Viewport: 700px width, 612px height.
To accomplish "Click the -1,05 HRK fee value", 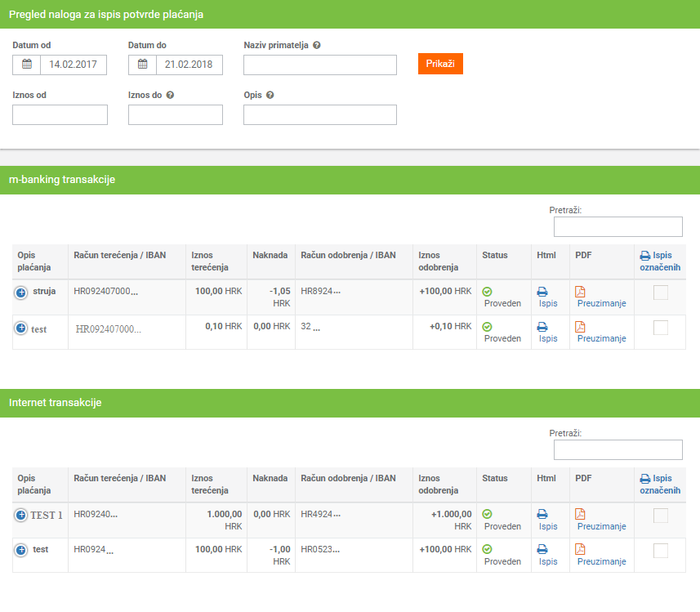I will pos(280,297).
